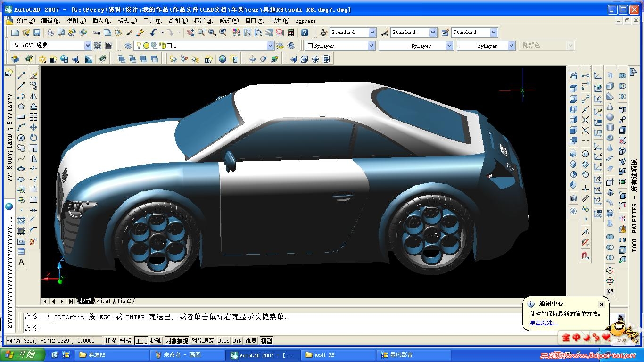Expand the AutoCAD 经典 workspace dropdown
The width and height of the screenshot is (644, 362).
tap(88, 46)
